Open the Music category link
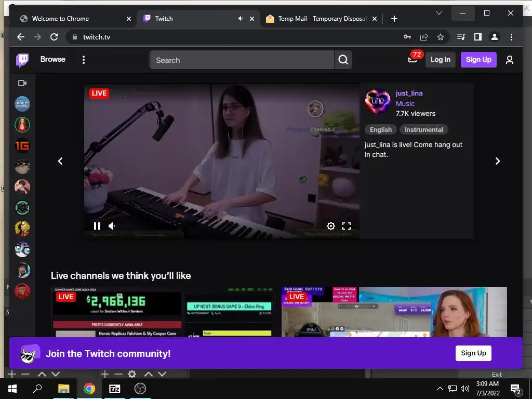 [405, 103]
